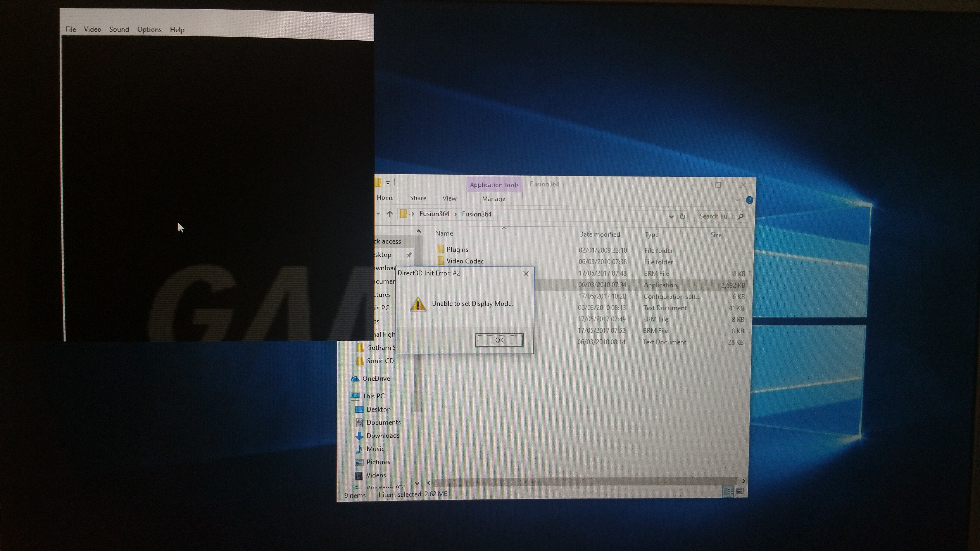This screenshot has height=551, width=980.
Task: Click the search magnifier icon
Action: click(740, 216)
